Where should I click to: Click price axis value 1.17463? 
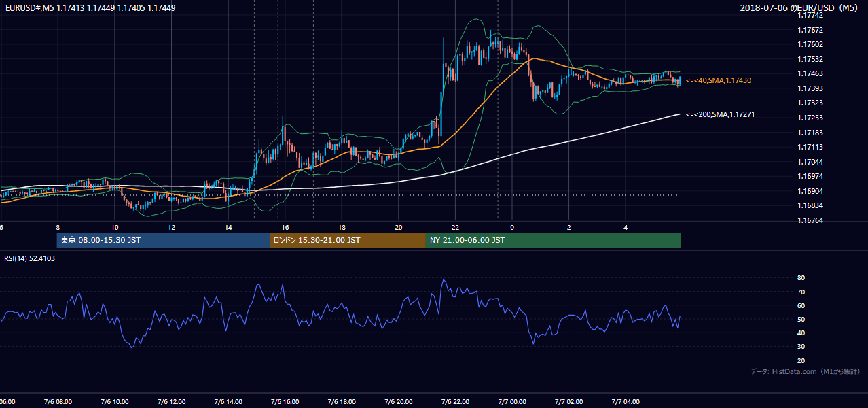810,73
